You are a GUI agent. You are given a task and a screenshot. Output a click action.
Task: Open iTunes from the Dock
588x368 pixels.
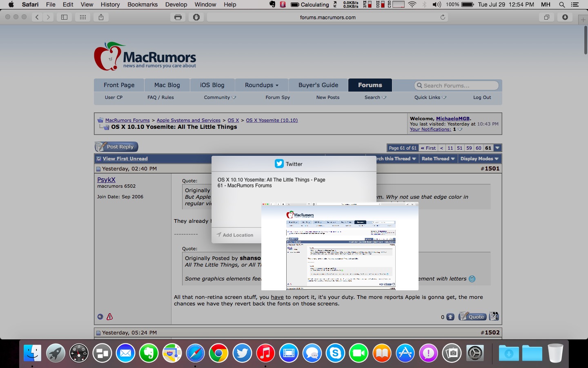pos(265,353)
